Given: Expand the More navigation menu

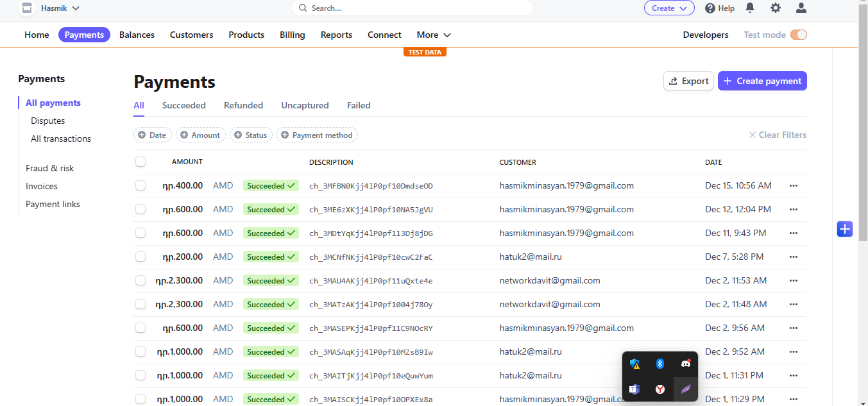Looking at the screenshot, I should [x=434, y=35].
